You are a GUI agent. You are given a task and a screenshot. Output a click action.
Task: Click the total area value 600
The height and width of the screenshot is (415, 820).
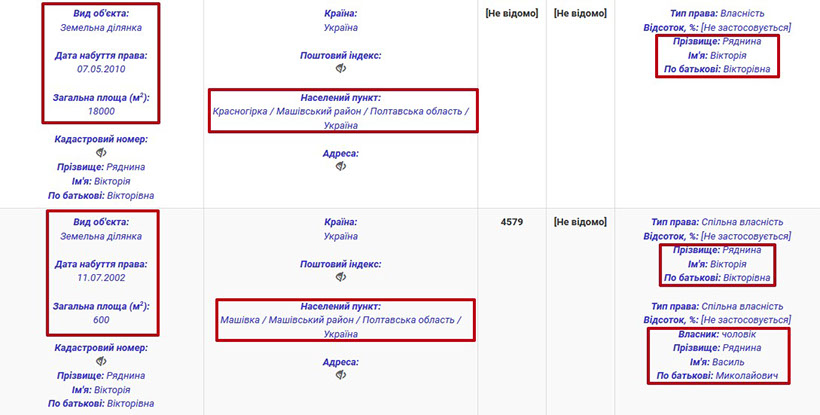[x=101, y=319]
